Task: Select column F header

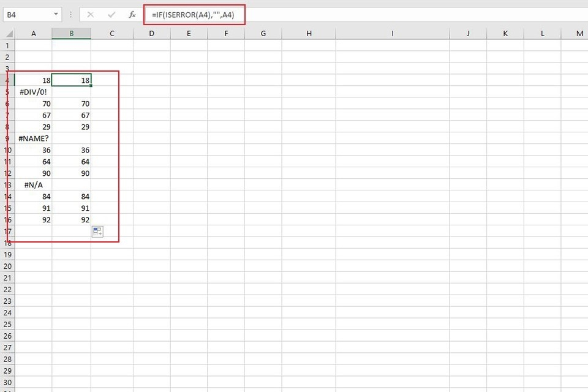Action: [226, 34]
